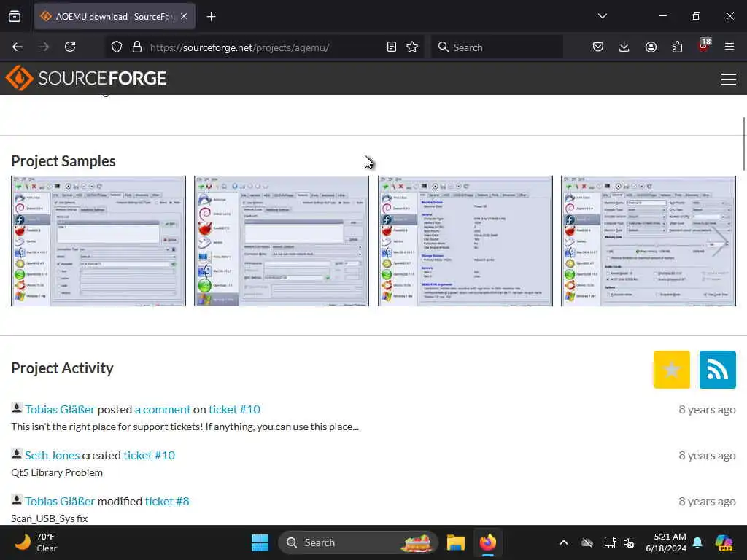Open first AQEMU project sample screenshot
This screenshot has width=747, height=560.
98,241
